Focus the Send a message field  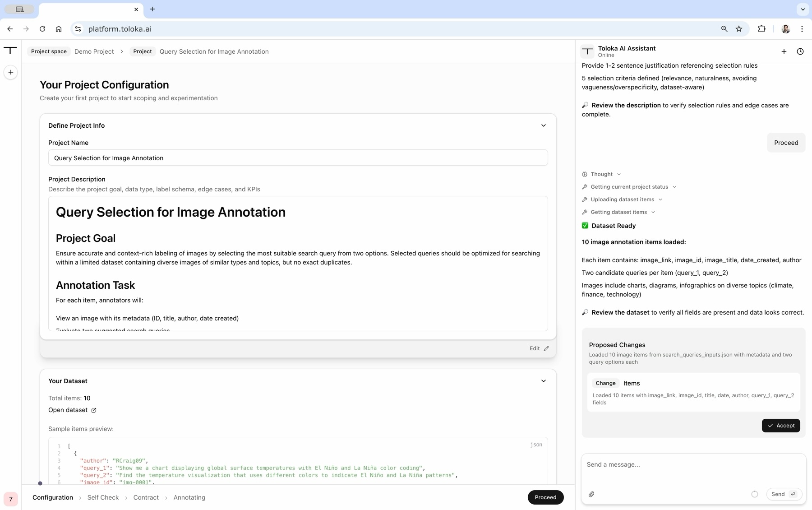pos(693,465)
